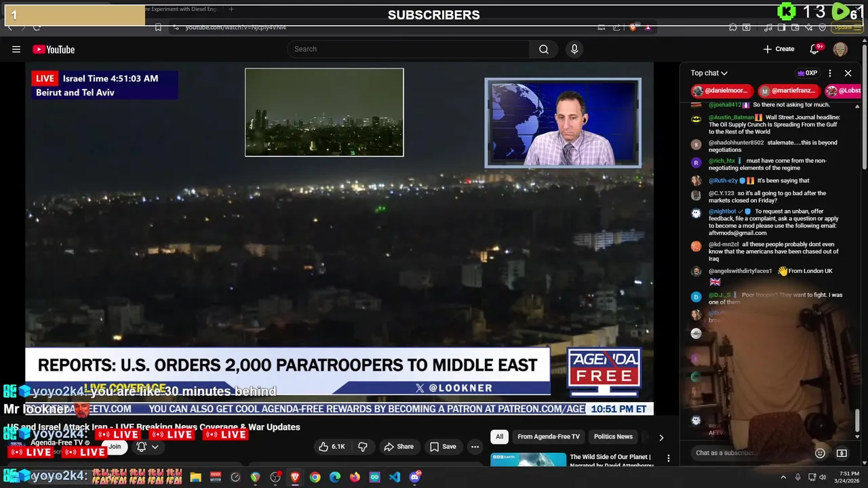
Task: Toggle the channel notification bell
Action: pos(141,447)
